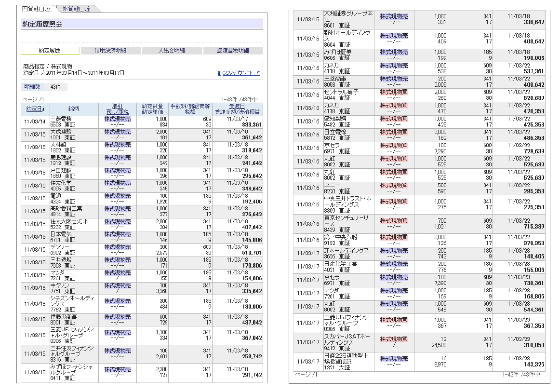Click the settlement amount 318,858

pyautogui.click(x=534, y=345)
